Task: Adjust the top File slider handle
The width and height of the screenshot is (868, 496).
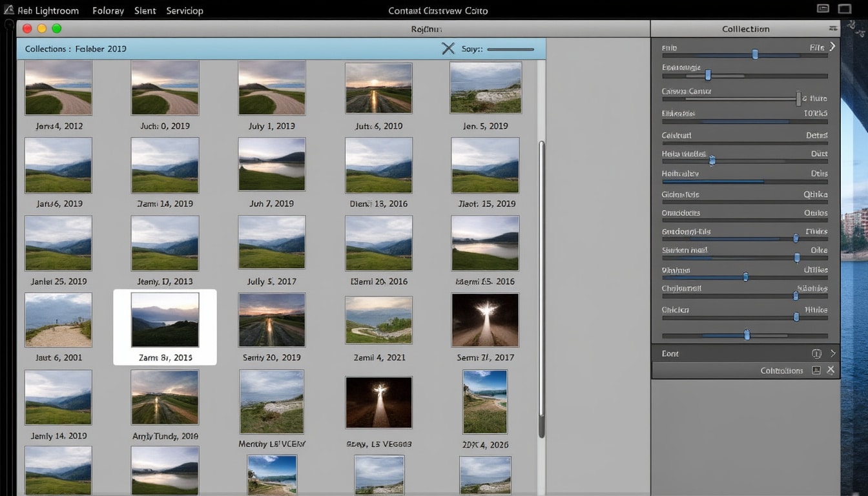Action: 755,55
